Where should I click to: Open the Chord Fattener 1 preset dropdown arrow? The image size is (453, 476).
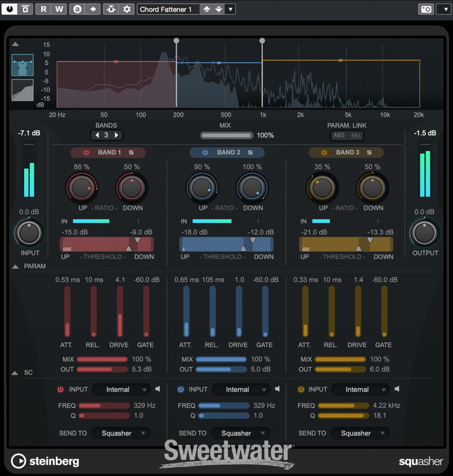pos(230,9)
